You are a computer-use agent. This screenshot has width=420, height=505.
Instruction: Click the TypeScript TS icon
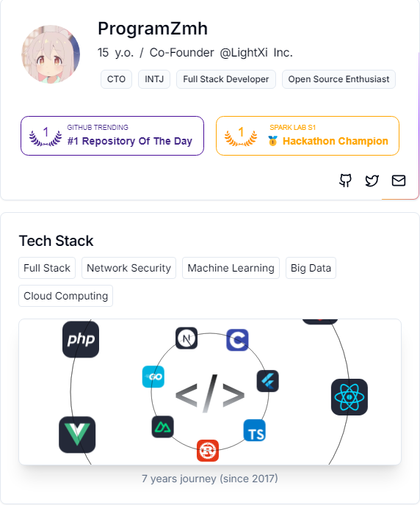tap(255, 430)
